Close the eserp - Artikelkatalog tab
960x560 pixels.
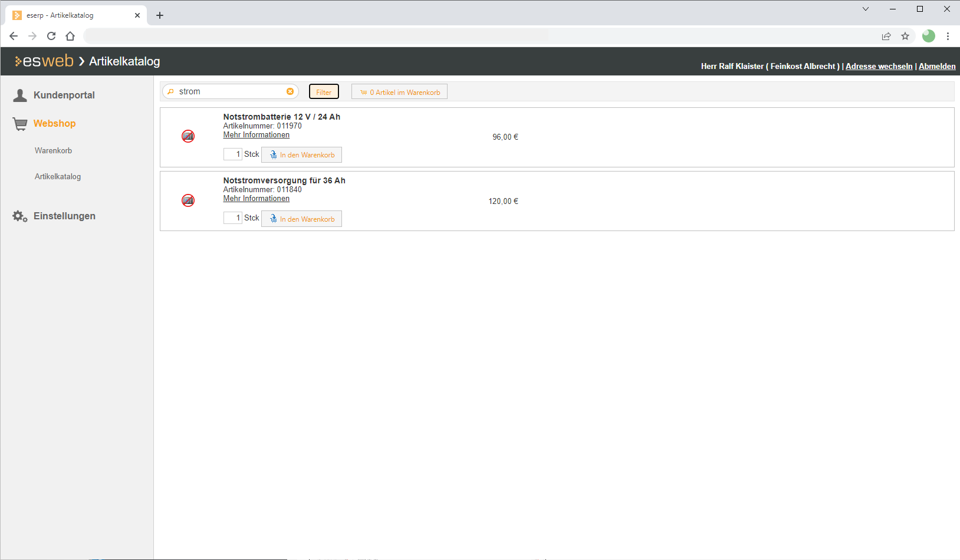point(137,15)
